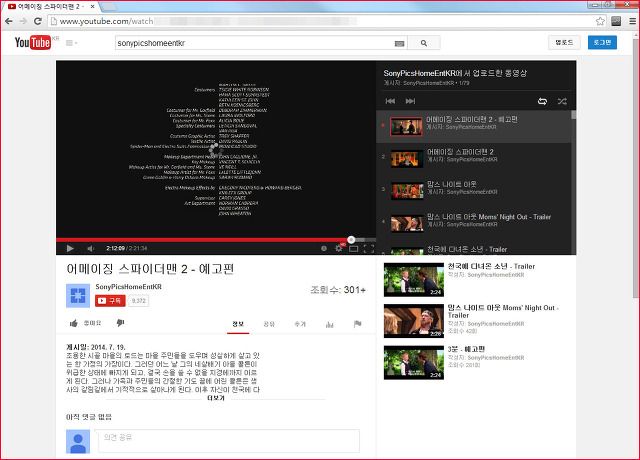Image resolution: width=640 pixels, height=460 pixels.
Task: Open the statistics bar chart icon
Action: pos(330,324)
